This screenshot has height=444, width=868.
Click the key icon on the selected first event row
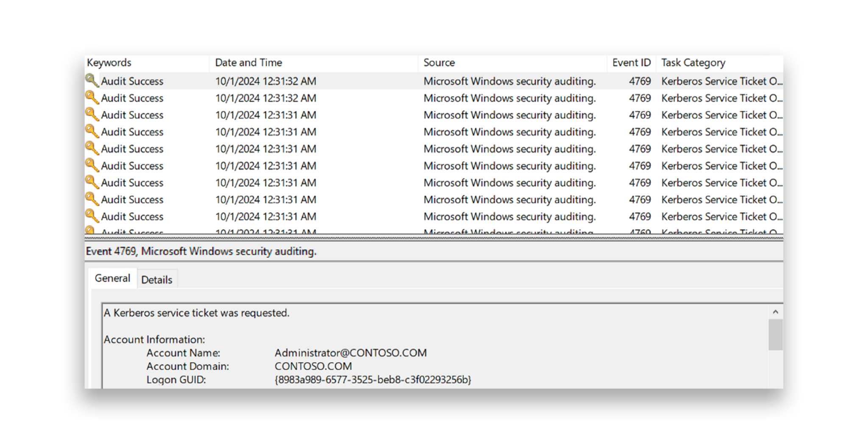tap(92, 81)
